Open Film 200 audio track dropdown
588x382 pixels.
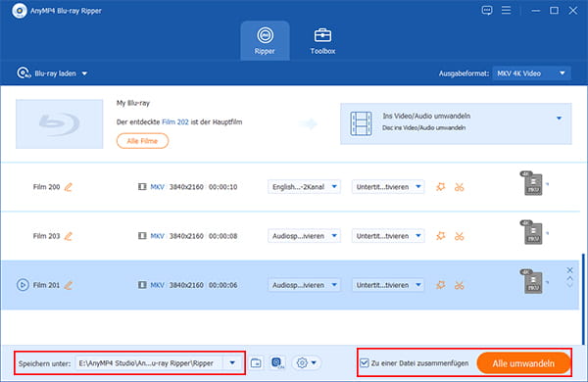coord(304,187)
